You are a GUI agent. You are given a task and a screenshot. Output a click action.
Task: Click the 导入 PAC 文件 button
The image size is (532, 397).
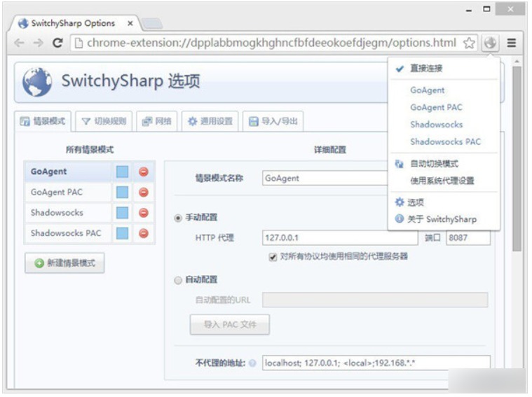point(230,325)
